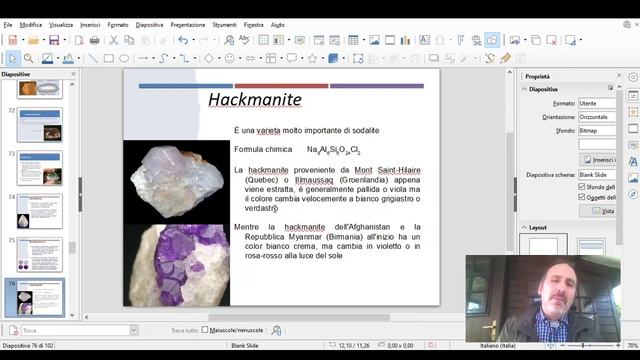Collapse the Layout section
640x360 pixels.
point(524,227)
